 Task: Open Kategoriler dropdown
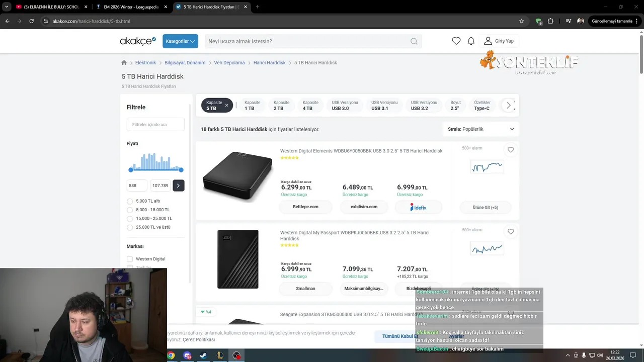click(x=180, y=41)
